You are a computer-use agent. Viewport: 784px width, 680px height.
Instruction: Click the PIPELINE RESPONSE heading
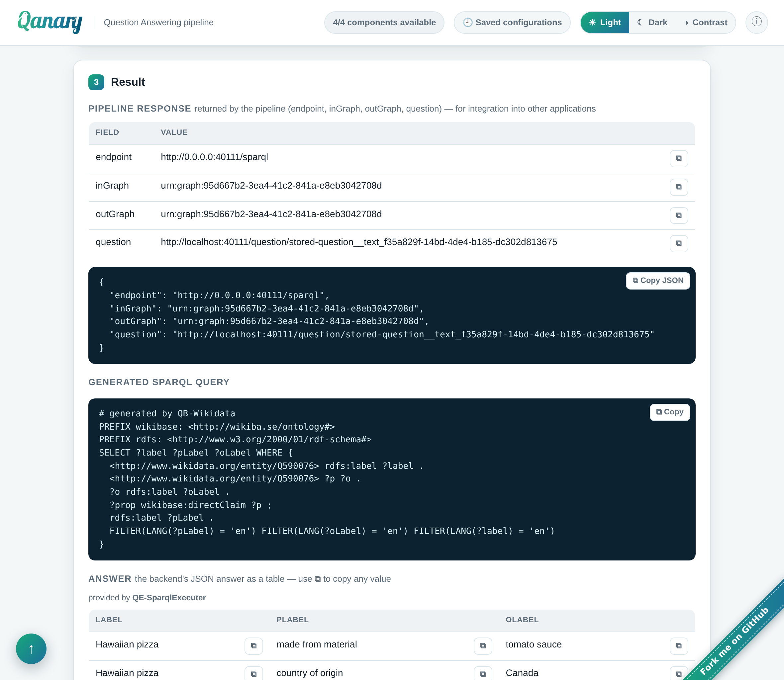tap(139, 108)
